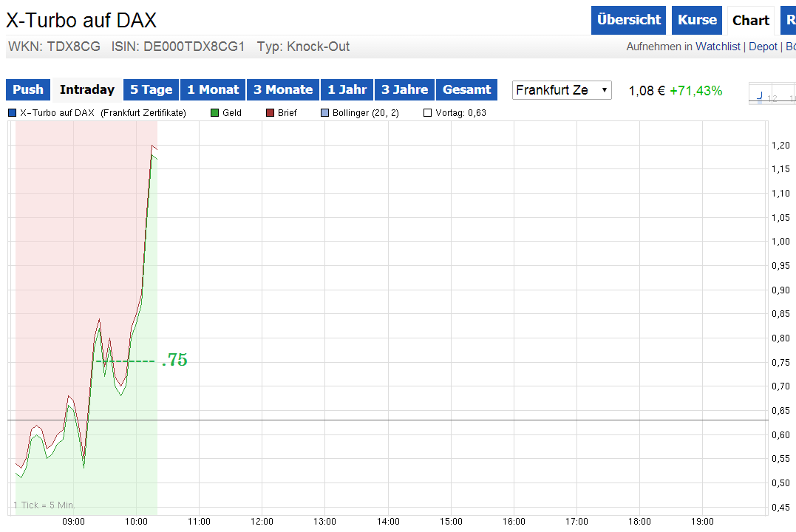Enable Push live updates
The image size is (796, 532).
tap(27, 89)
